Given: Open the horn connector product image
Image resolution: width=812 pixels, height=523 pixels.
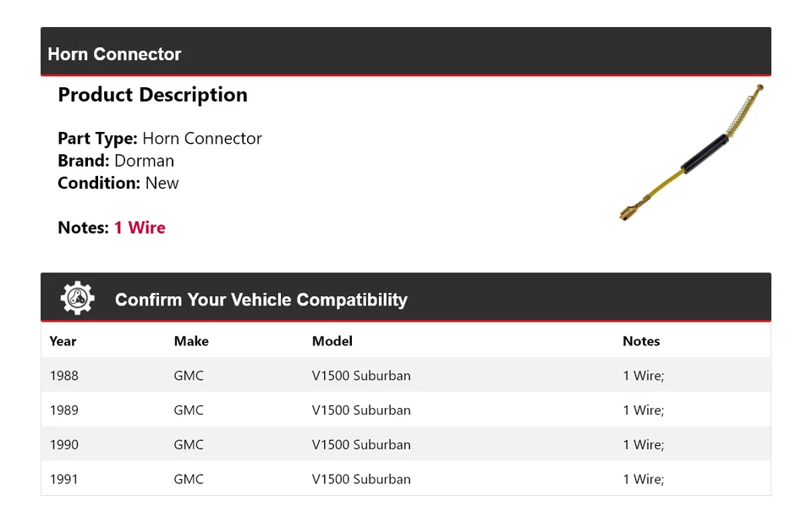Looking at the screenshot, I should point(692,153).
